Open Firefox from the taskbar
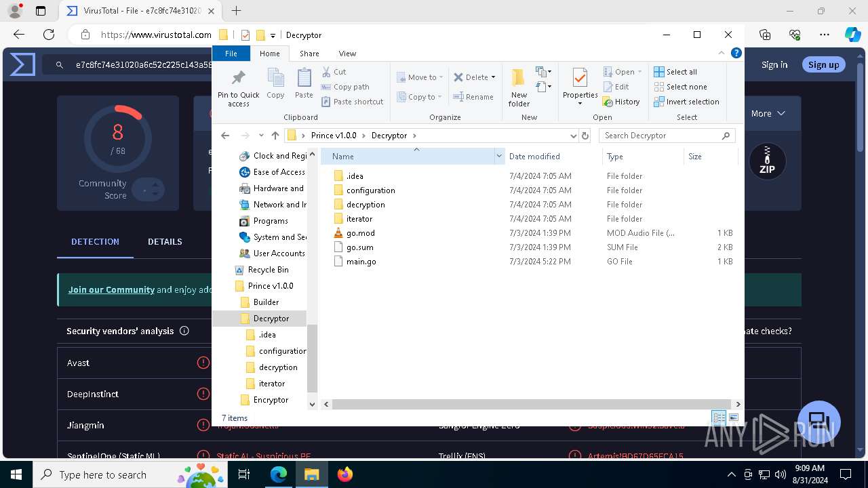Viewport: 868px width, 488px height. (x=345, y=474)
